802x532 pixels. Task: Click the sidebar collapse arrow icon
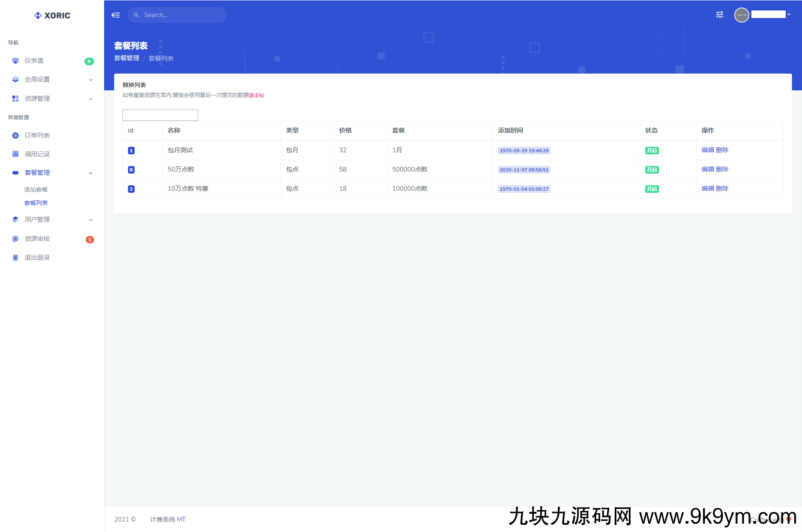(115, 15)
